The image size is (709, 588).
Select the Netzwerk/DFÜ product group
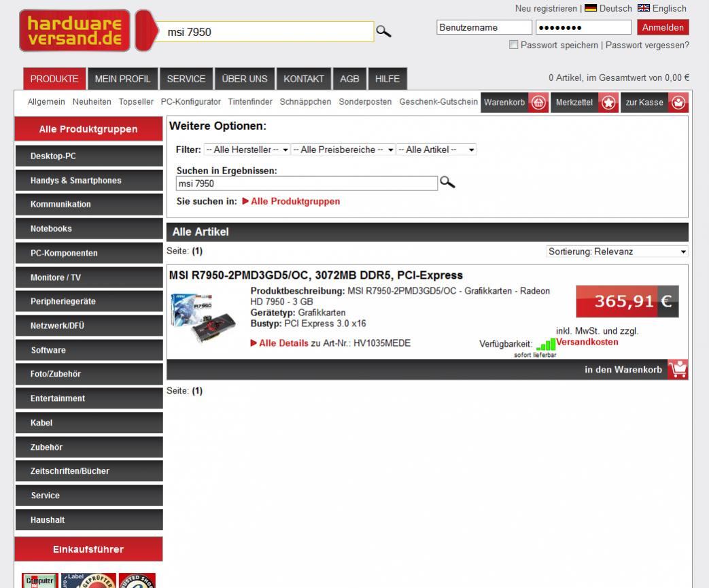(x=89, y=326)
